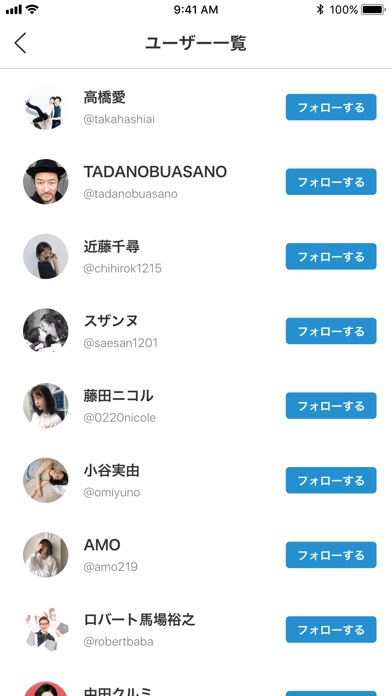Select the AMO user name
Image resolution: width=392 pixels, height=696 pixels.
coord(102,545)
